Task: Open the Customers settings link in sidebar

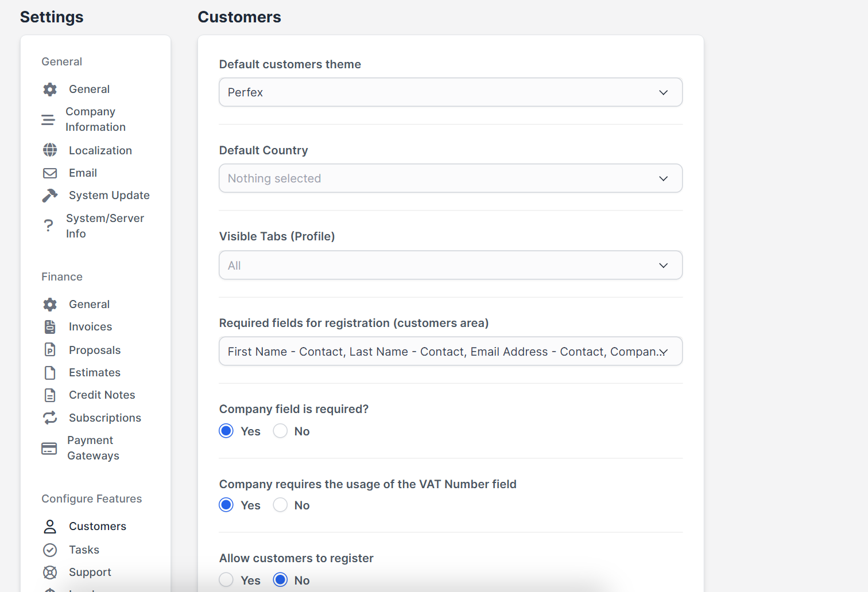Action: coord(98,527)
